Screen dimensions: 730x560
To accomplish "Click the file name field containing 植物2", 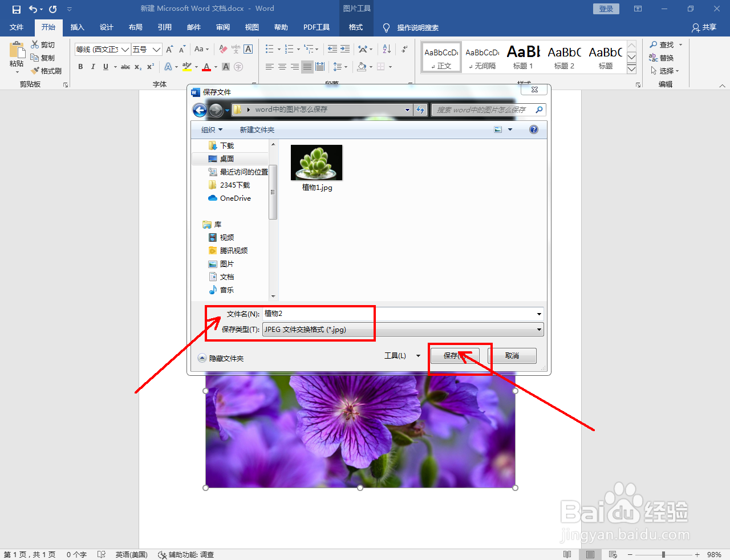I will point(403,314).
